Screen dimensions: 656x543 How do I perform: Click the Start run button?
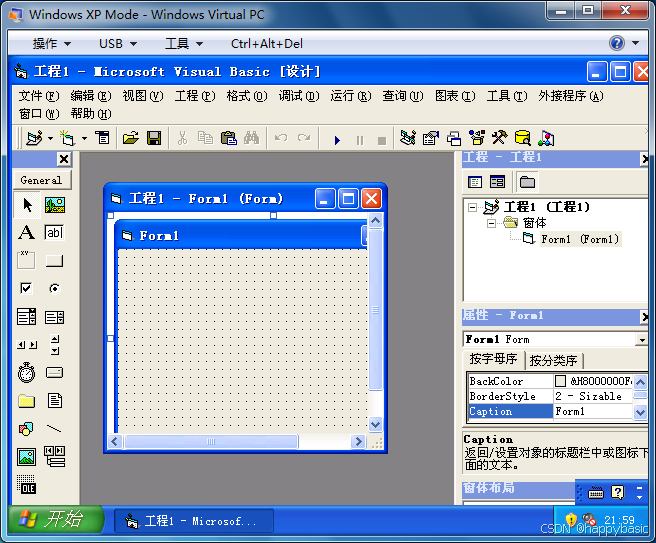pos(337,139)
